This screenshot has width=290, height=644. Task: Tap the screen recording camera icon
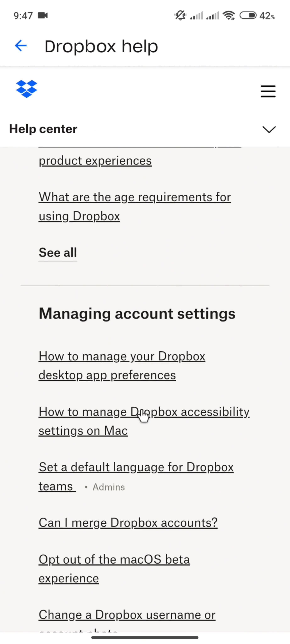pyautogui.click(x=43, y=16)
